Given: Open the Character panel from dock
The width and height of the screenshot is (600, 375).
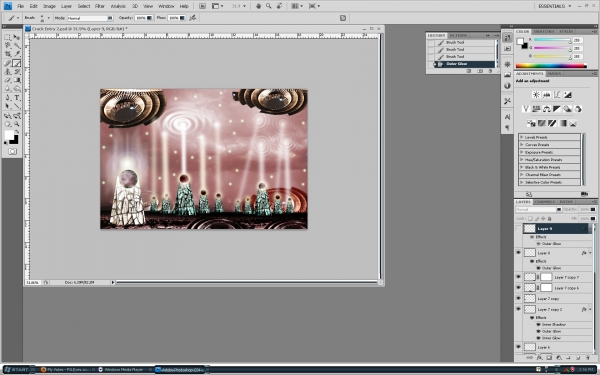Looking at the screenshot, I should [x=507, y=117].
